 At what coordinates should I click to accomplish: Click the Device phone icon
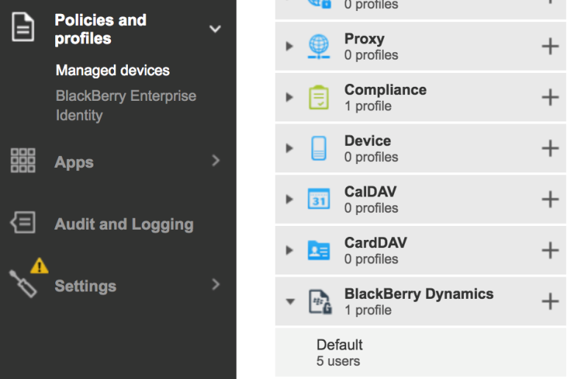(x=319, y=149)
